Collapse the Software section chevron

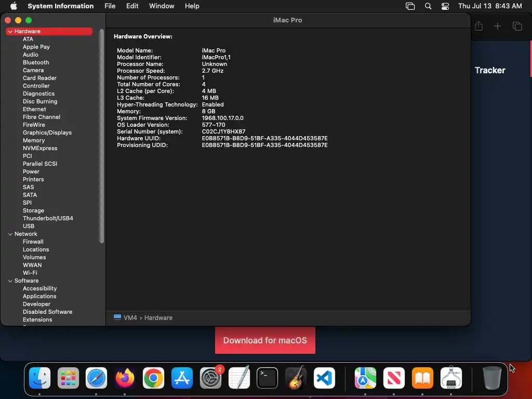click(x=10, y=281)
